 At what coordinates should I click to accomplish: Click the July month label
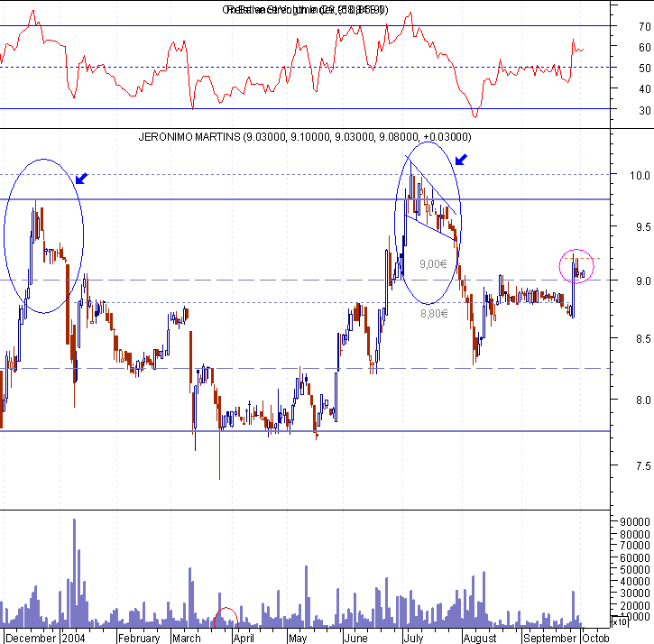point(413,639)
